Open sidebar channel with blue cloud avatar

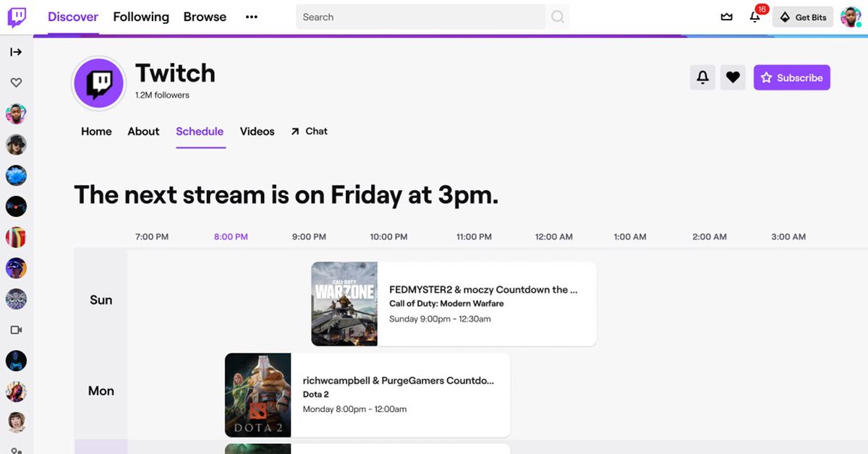point(16,176)
